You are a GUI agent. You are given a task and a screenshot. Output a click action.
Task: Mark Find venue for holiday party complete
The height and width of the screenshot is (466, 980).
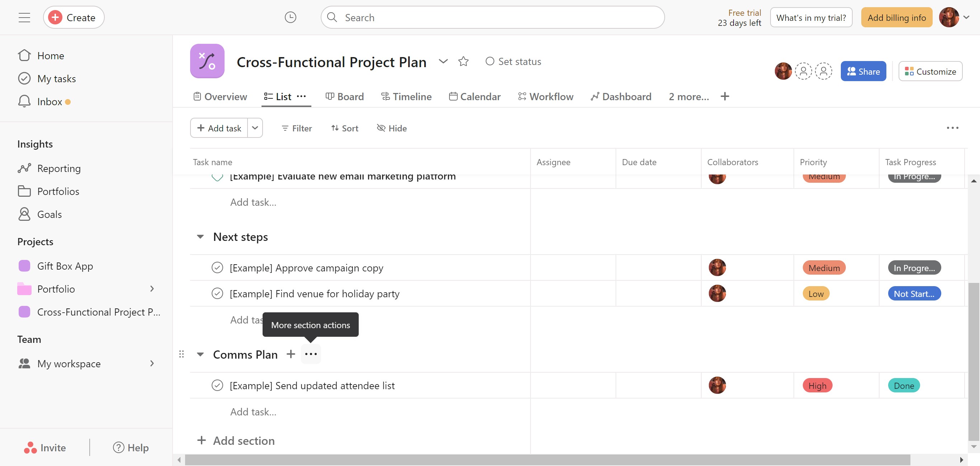pos(217,294)
